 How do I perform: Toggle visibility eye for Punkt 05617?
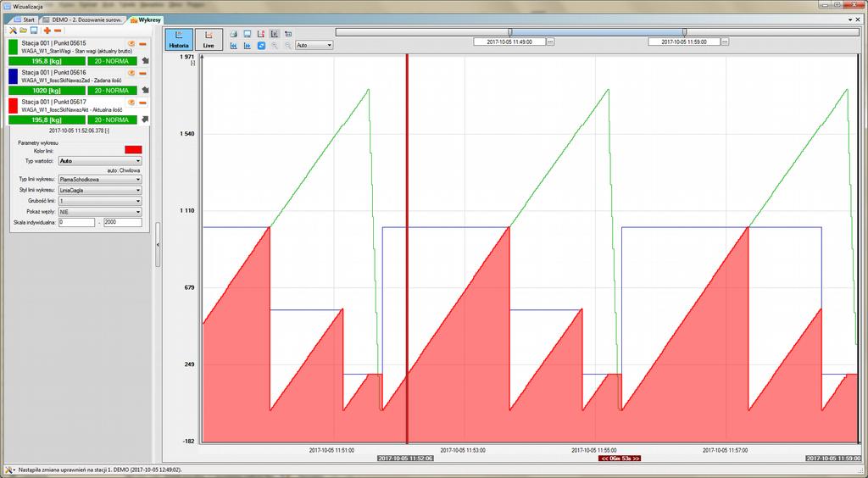pyautogui.click(x=131, y=103)
